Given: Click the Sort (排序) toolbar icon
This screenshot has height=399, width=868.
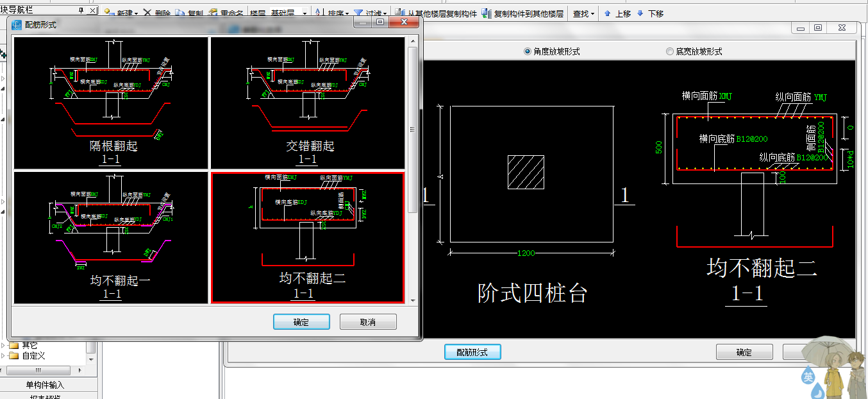Looking at the screenshot, I should point(321,13).
